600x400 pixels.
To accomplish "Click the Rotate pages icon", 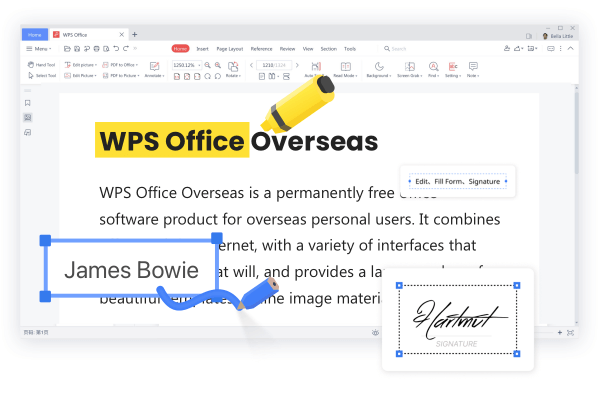I will point(233,66).
